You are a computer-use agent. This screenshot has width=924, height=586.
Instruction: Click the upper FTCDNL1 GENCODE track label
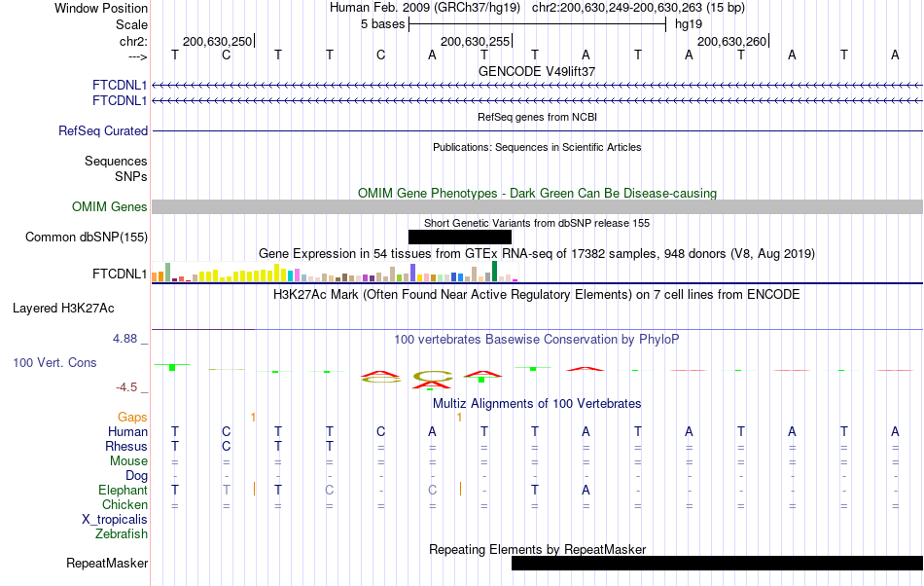120,86
